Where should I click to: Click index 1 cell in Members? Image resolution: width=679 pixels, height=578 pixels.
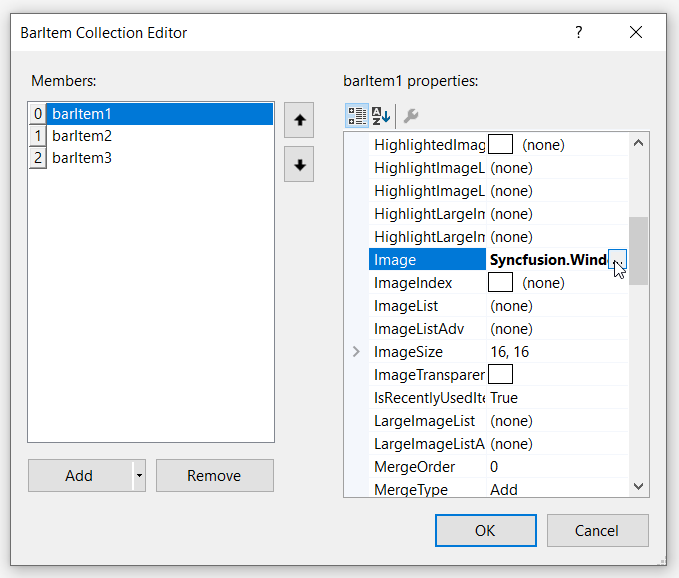click(38, 136)
